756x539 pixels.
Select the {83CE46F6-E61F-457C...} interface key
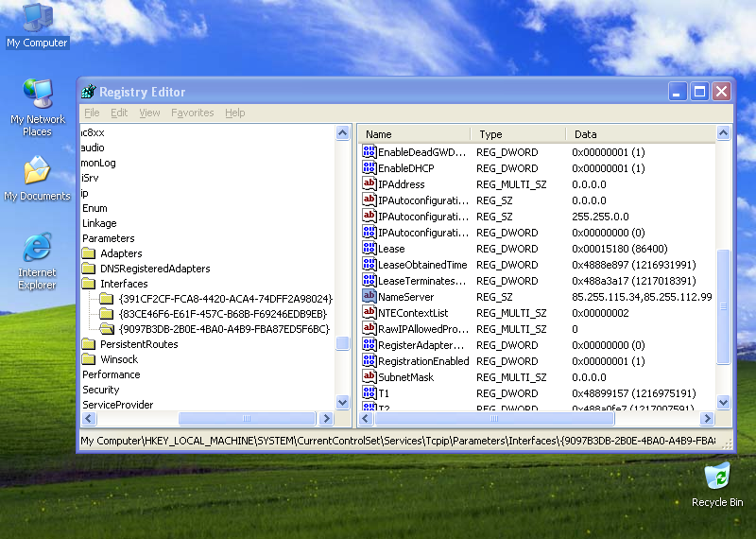tap(223, 314)
